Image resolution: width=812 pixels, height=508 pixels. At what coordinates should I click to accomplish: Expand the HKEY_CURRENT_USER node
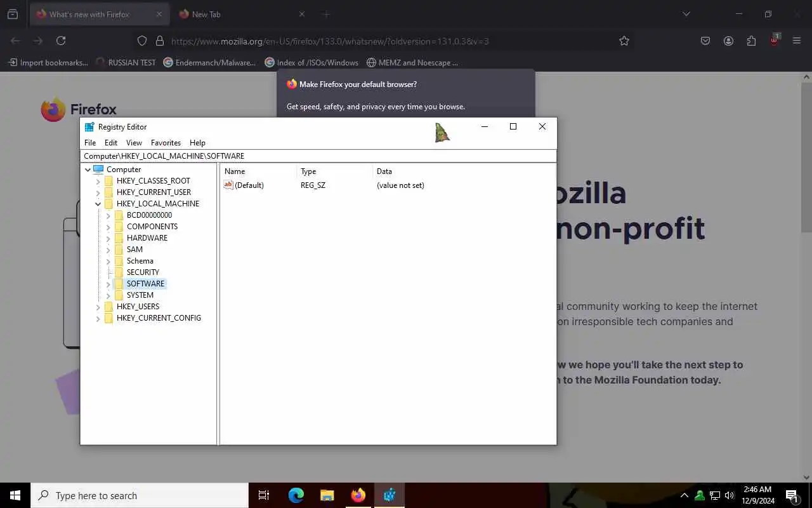tap(98, 192)
